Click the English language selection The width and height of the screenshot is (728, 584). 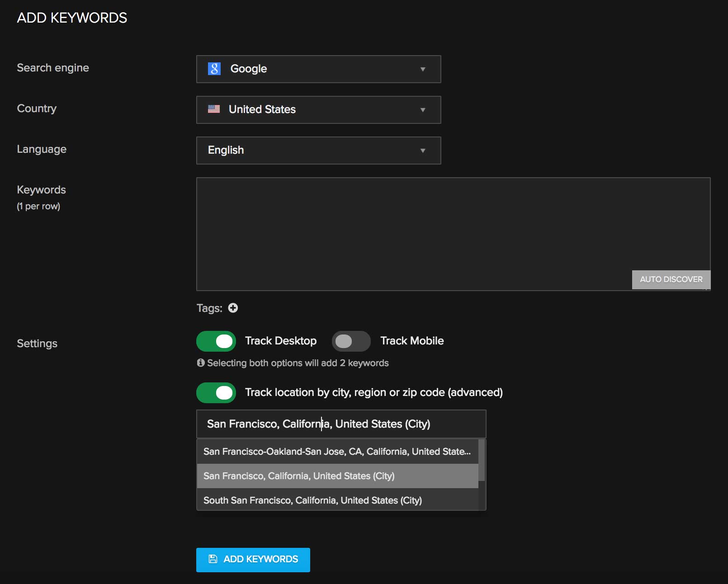[x=226, y=151]
